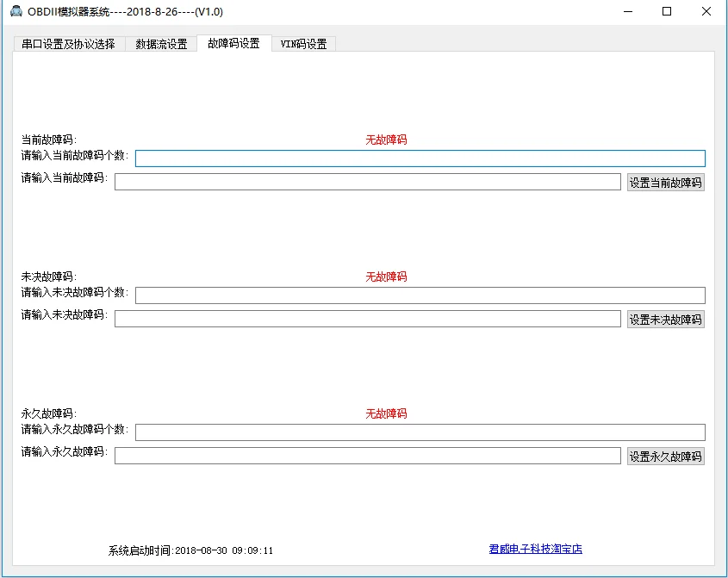
Task: Open the 数据流设置 tab
Action: [x=161, y=44]
